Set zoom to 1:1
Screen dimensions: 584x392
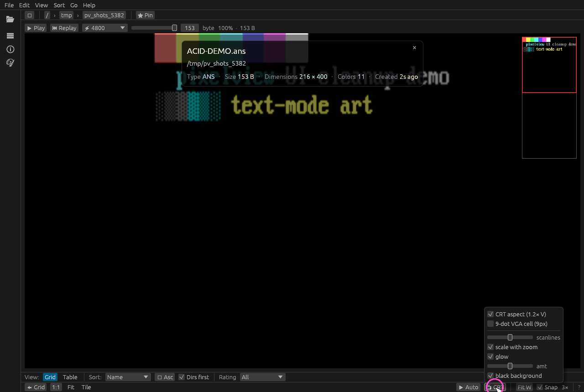(56, 387)
